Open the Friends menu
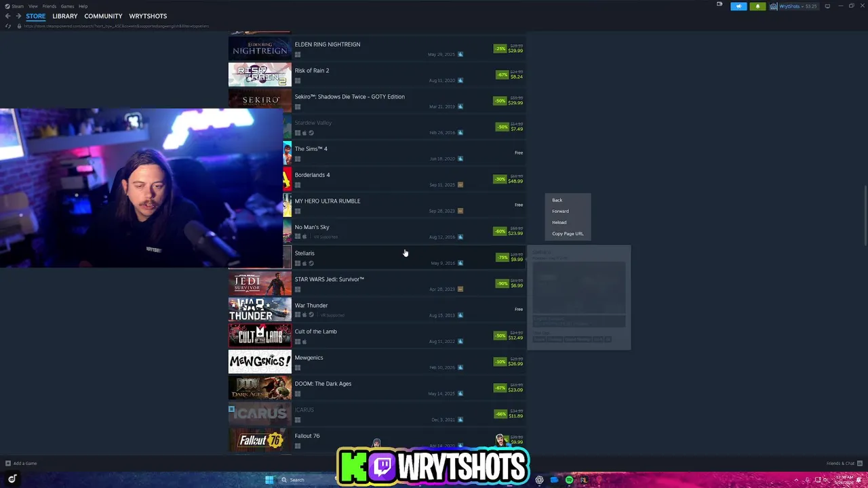868x488 pixels. tap(50, 6)
